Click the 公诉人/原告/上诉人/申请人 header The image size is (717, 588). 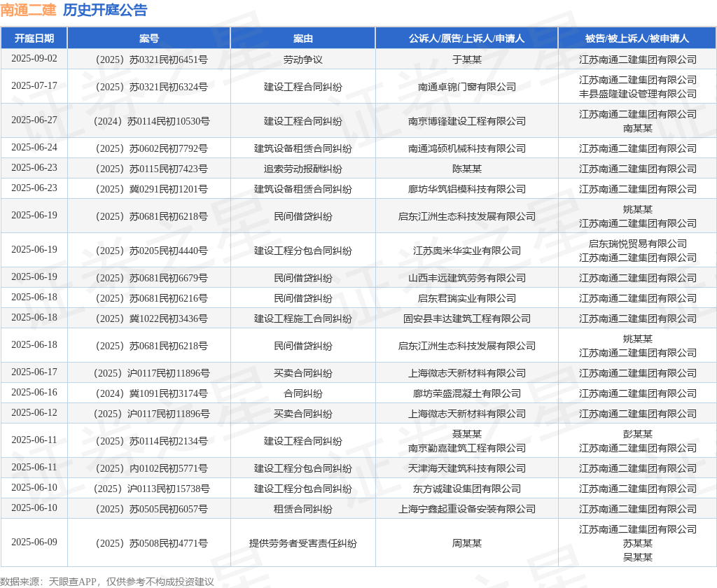[x=466, y=38]
